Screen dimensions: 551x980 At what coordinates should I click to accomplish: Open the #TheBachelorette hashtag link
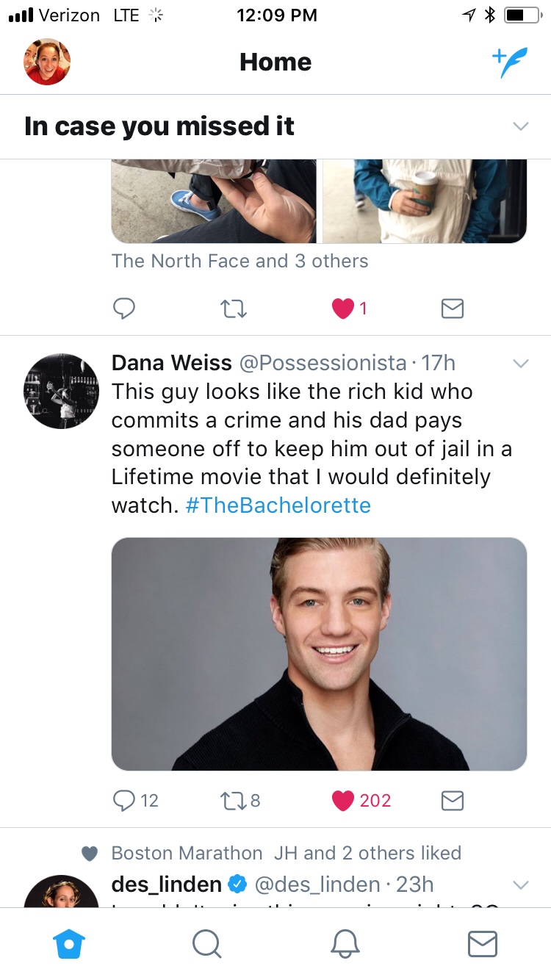tap(278, 505)
